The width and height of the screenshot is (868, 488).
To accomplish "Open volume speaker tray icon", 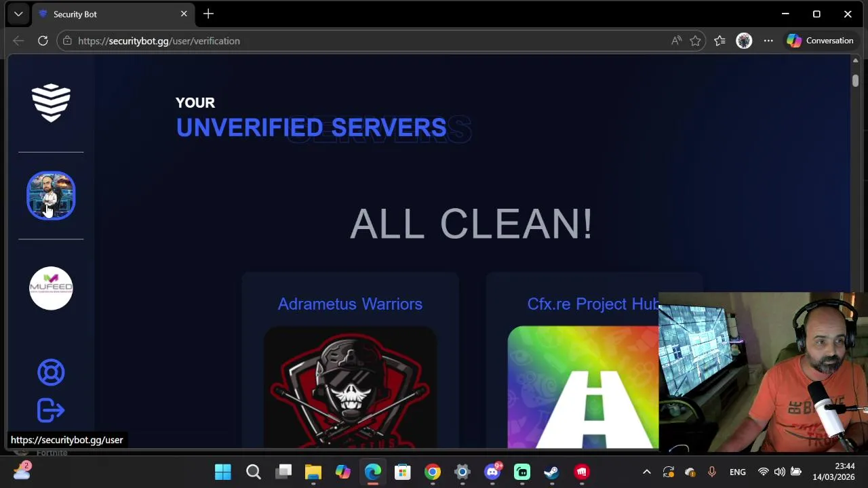I will pos(780,472).
